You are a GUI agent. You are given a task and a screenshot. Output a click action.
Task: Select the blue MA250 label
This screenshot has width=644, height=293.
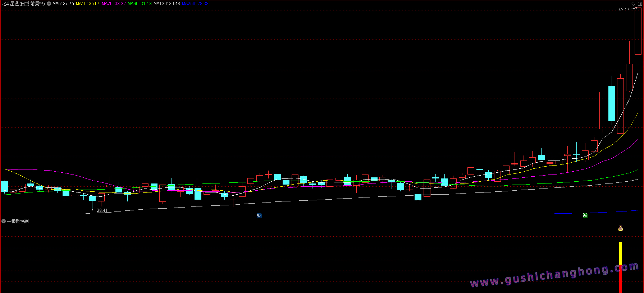195,4
